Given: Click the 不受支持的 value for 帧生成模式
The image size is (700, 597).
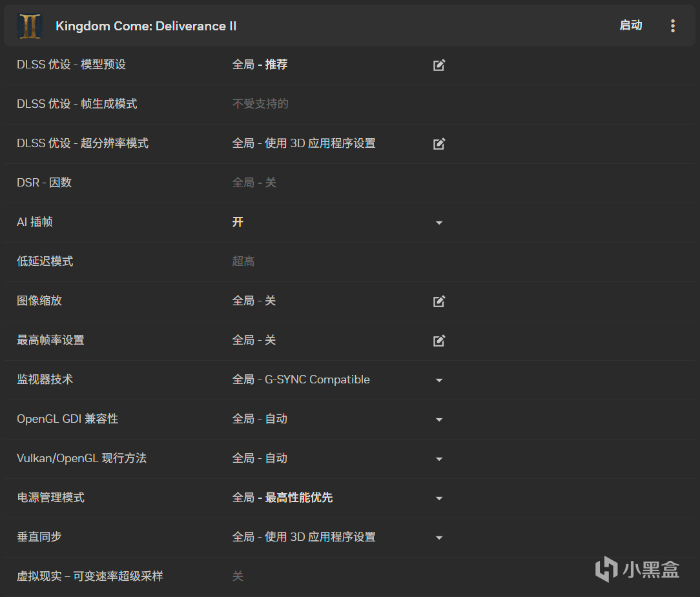Looking at the screenshot, I should (260, 104).
